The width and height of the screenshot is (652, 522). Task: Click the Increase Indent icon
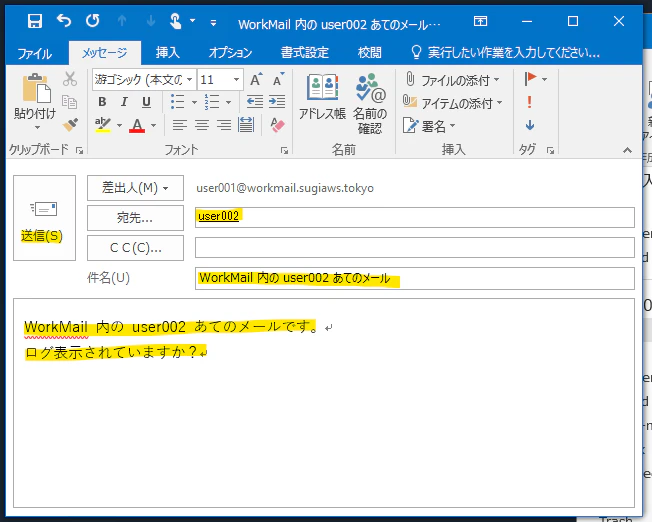point(277,101)
